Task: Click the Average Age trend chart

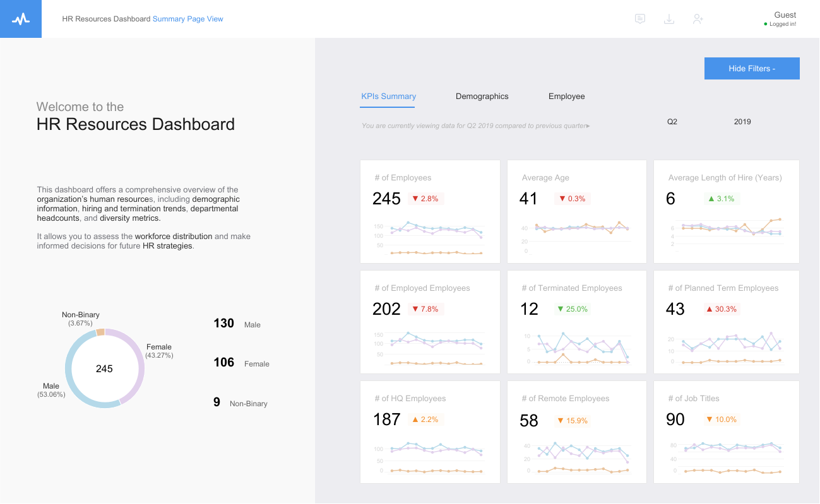Action: (x=576, y=237)
